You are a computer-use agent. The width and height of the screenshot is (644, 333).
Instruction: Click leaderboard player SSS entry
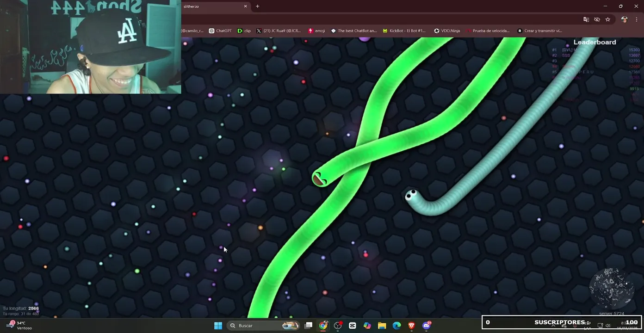(566, 55)
